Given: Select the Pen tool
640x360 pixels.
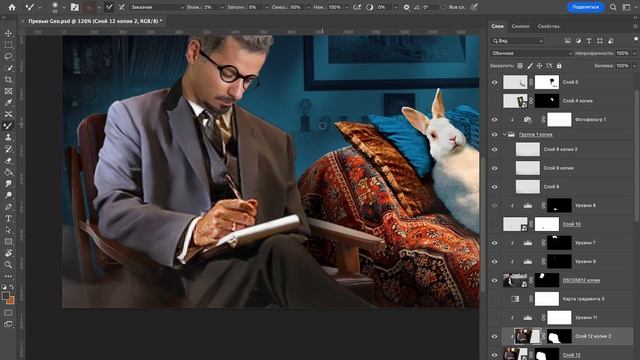Looking at the screenshot, I should 8,207.
